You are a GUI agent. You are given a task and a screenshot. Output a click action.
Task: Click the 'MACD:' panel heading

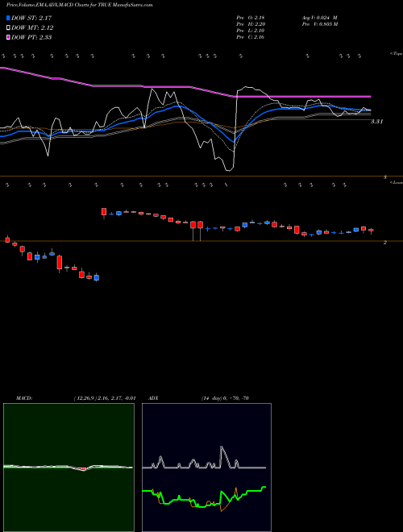pos(23,398)
